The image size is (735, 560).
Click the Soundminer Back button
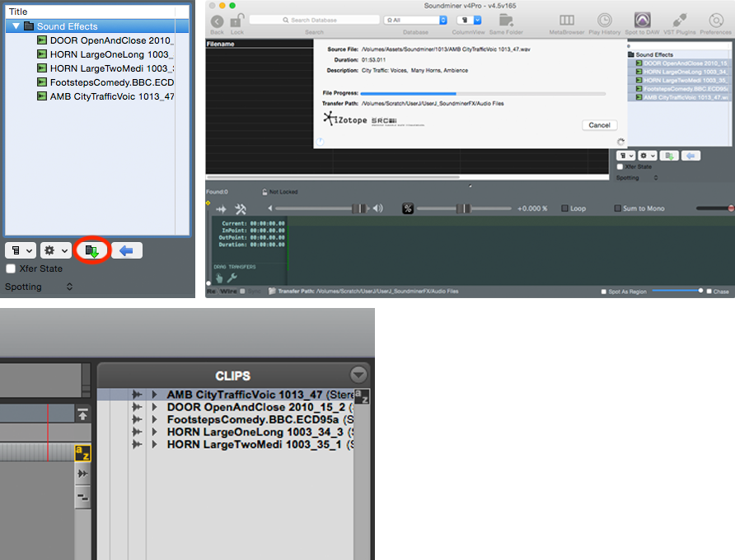(217, 21)
